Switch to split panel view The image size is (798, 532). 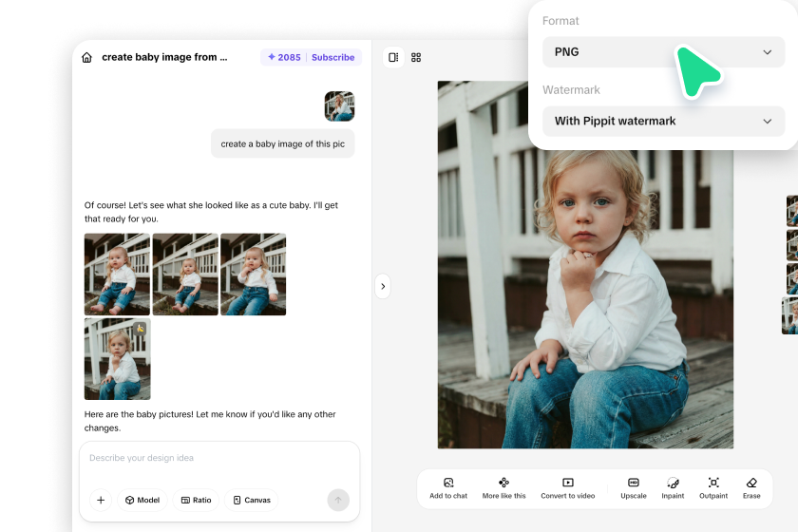393,58
